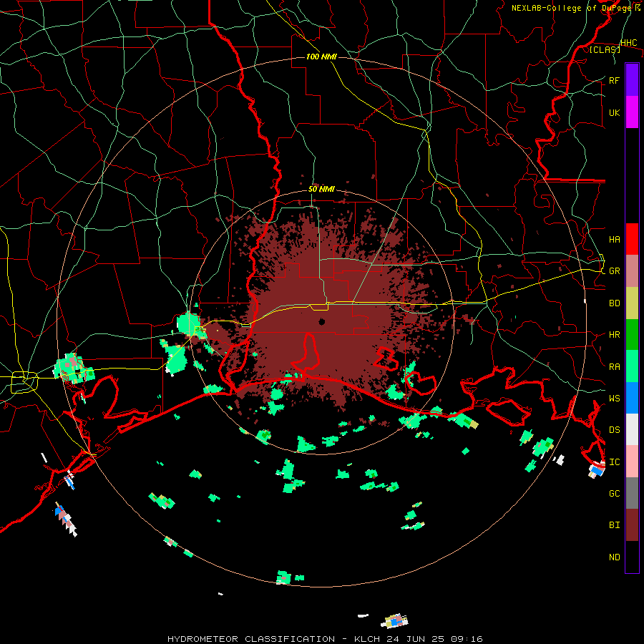Click the RF legend label
This screenshot has height=644, width=644.
[614, 80]
